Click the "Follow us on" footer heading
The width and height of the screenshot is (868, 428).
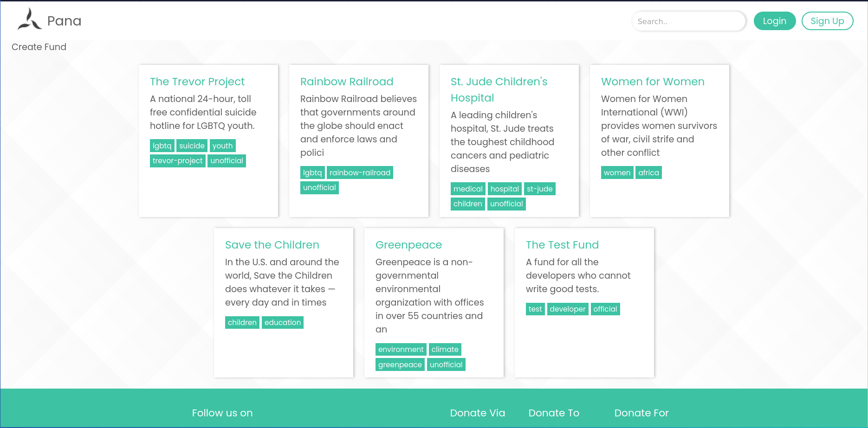tap(222, 413)
